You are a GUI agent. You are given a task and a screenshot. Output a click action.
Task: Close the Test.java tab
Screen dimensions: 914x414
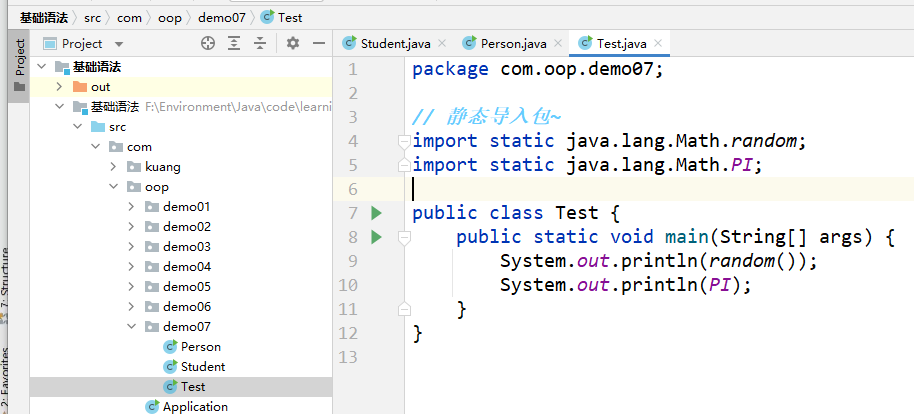pyautogui.click(x=658, y=43)
